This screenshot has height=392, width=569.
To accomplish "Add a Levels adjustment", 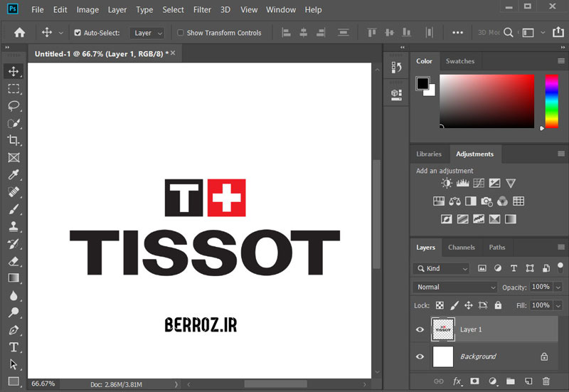I will pyautogui.click(x=462, y=184).
